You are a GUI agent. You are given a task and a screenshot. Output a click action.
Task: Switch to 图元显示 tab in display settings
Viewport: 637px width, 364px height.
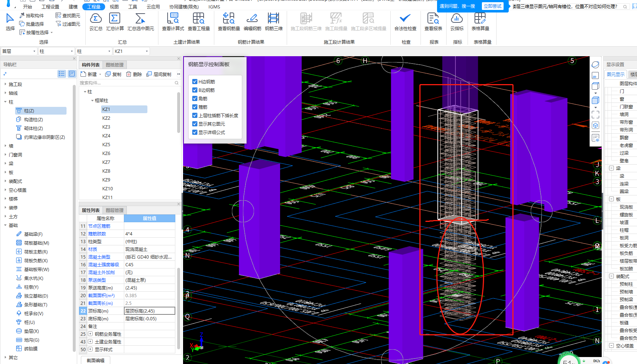point(615,74)
